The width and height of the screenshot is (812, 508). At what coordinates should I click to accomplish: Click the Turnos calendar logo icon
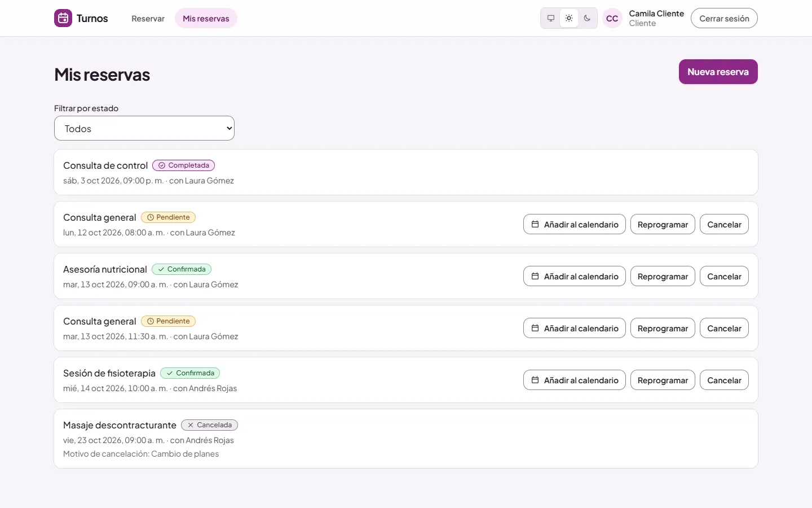pyautogui.click(x=63, y=18)
